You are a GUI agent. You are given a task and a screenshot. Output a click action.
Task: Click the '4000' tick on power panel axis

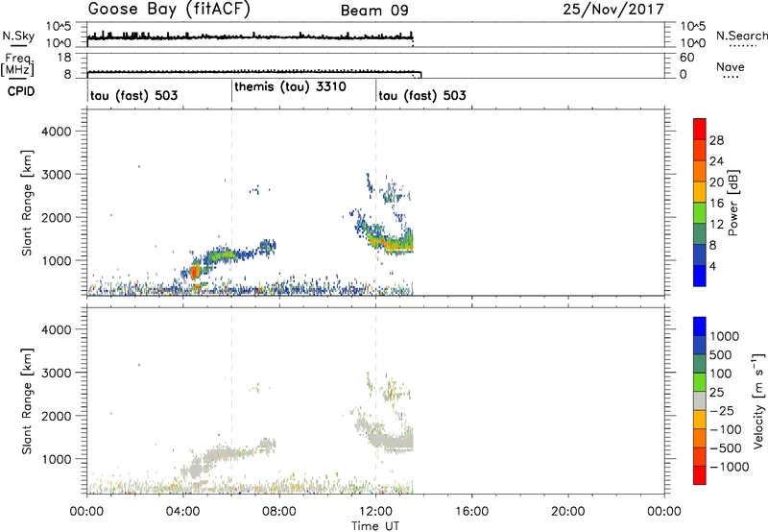pyautogui.click(x=57, y=132)
